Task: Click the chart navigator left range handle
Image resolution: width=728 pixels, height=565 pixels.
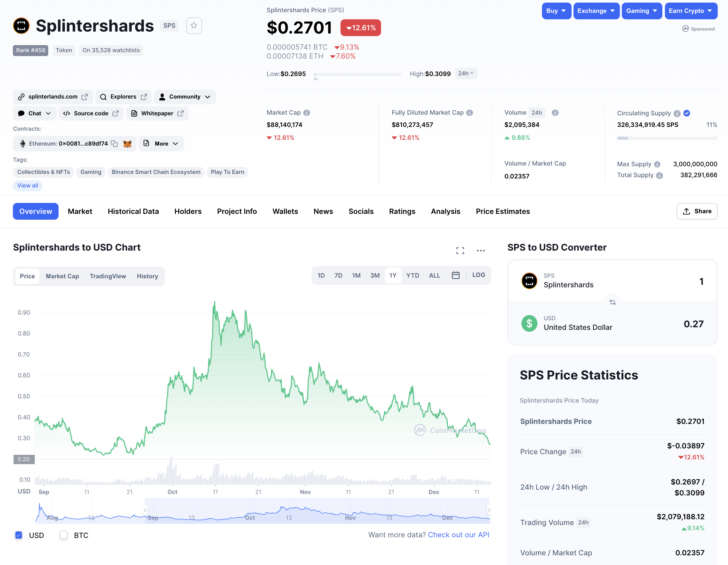Action: [x=145, y=510]
